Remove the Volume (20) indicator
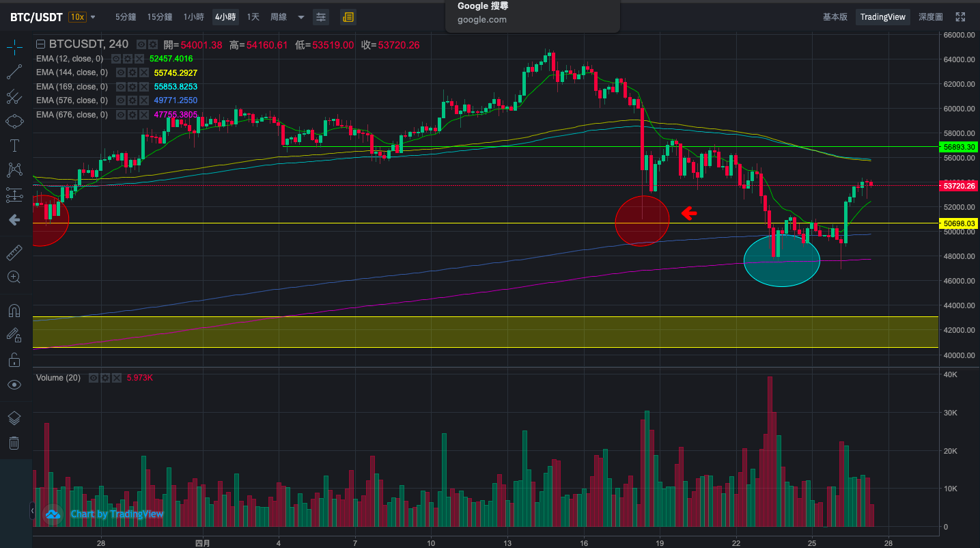 [x=117, y=378]
